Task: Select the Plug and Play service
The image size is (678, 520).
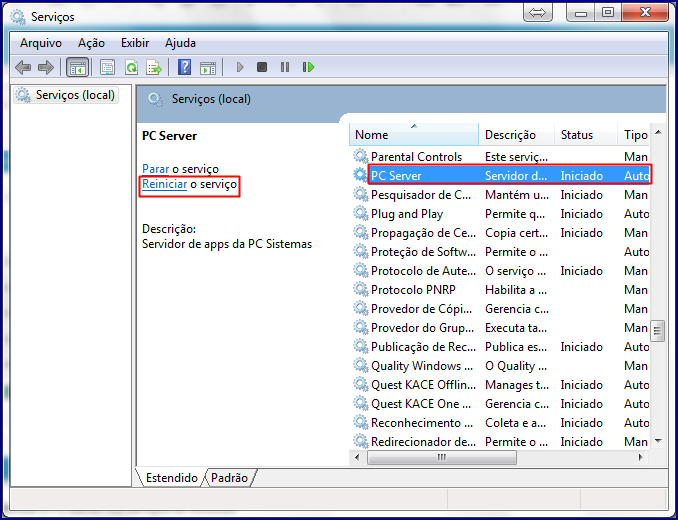Action: tap(407, 214)
